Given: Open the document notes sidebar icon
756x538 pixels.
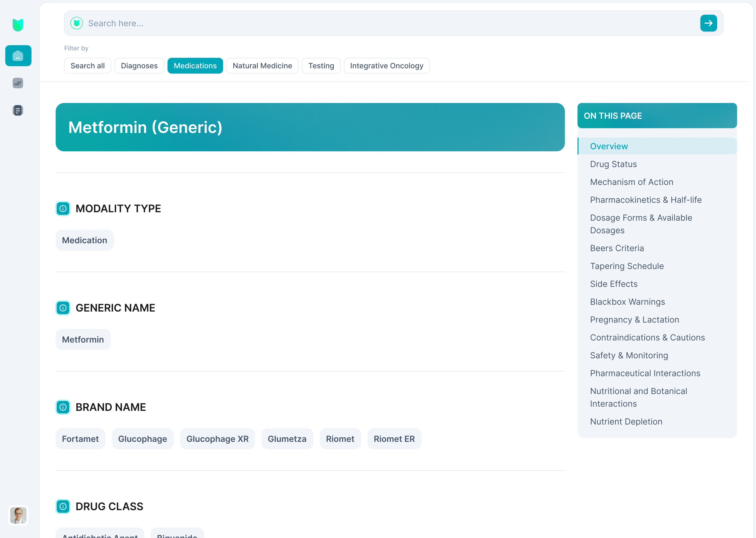Looking at the screenshot, I should [x=18, y=110].
